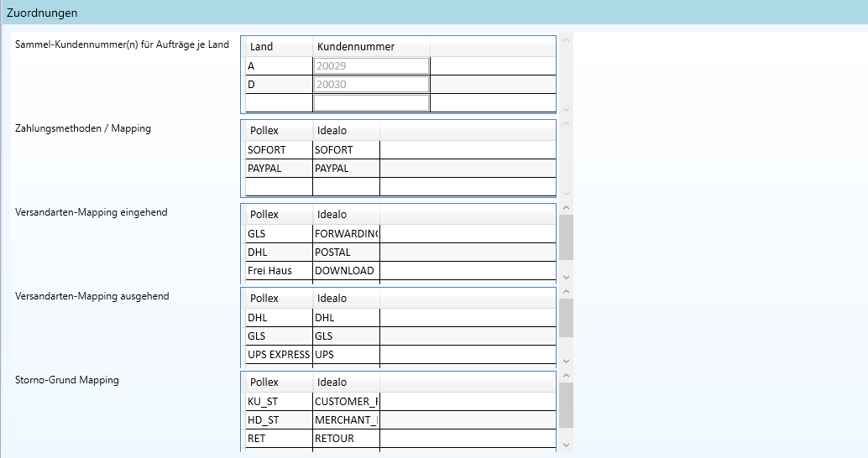Click the FORWARDING cell in incoming shipping mapping
868x458 pixels.
346,234
